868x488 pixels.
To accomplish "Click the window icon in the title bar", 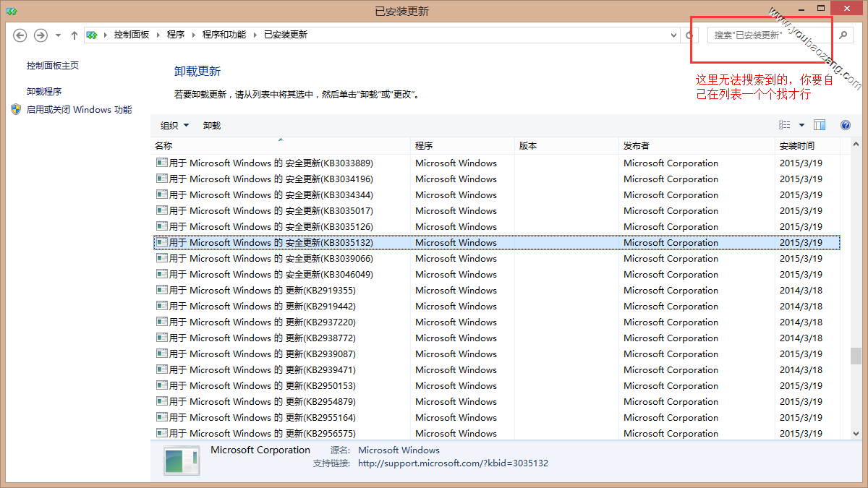I will (12, 11).
